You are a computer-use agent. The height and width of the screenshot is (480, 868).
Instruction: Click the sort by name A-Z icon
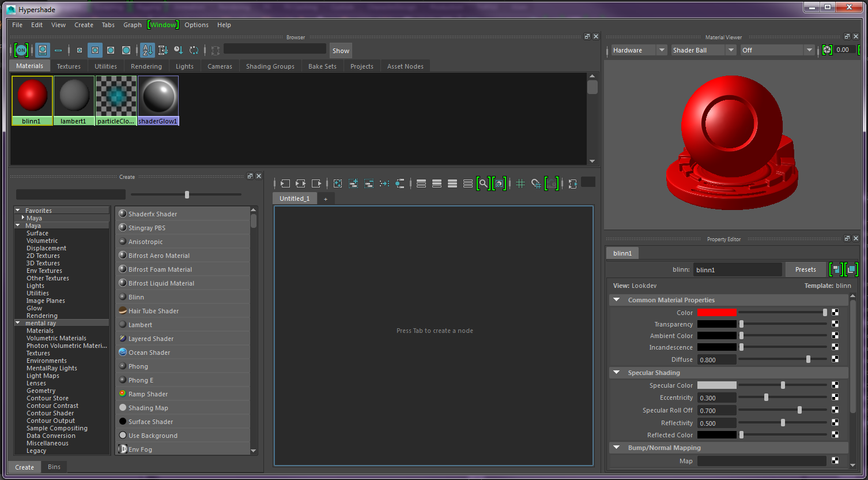[x=147, y=50]
